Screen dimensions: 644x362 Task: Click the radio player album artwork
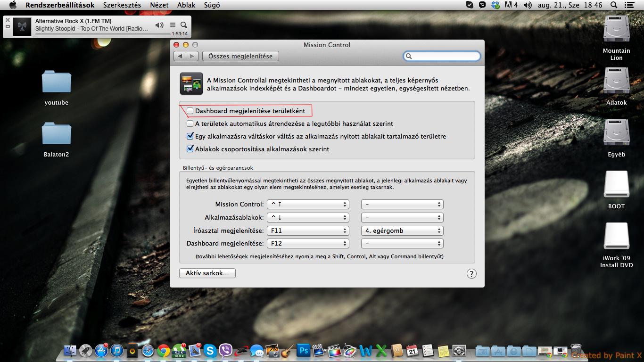click(x=22, y=26)
